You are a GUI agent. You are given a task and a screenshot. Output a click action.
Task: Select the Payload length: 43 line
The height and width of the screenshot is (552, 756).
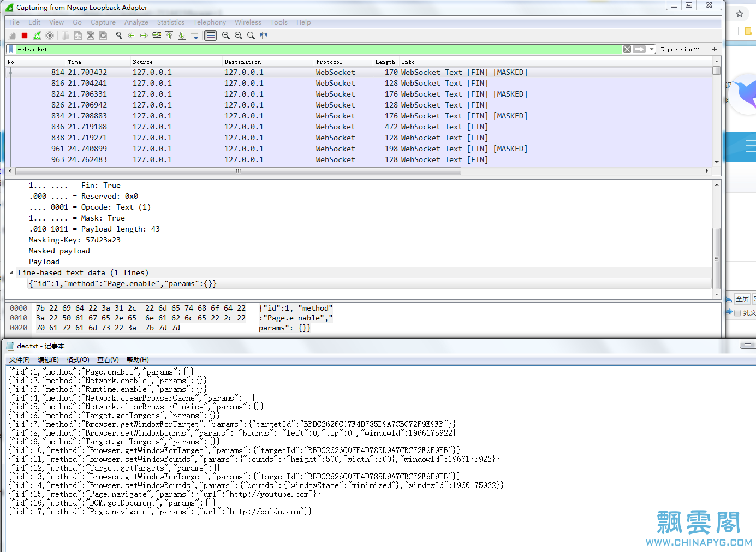pos(94,229)
